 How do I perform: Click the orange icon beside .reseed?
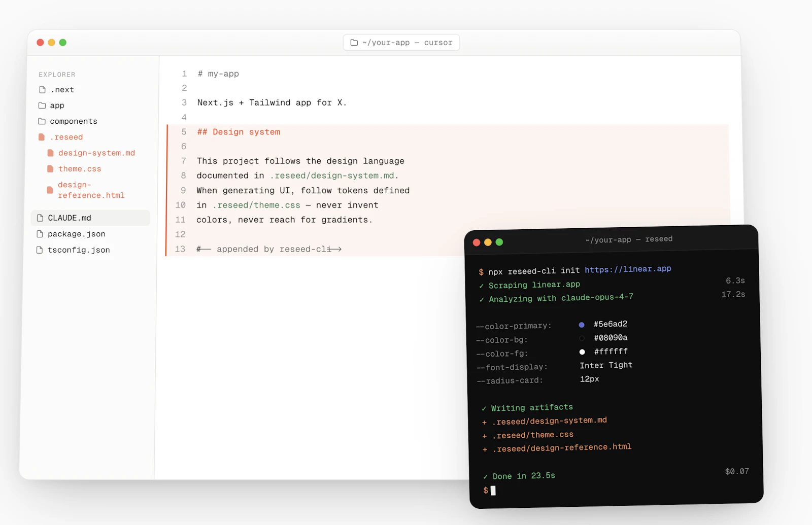click(x=42, y=137)
